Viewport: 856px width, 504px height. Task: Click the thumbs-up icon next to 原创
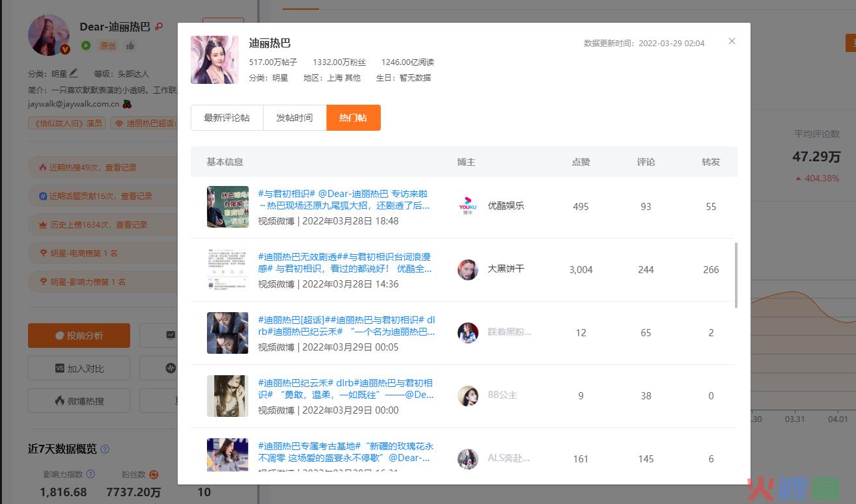tap(130, 46)
